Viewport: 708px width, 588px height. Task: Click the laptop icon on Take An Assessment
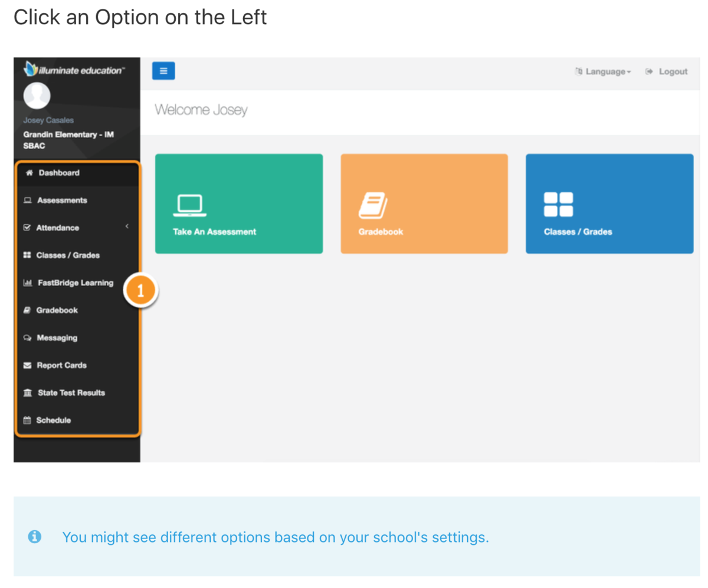189,205
